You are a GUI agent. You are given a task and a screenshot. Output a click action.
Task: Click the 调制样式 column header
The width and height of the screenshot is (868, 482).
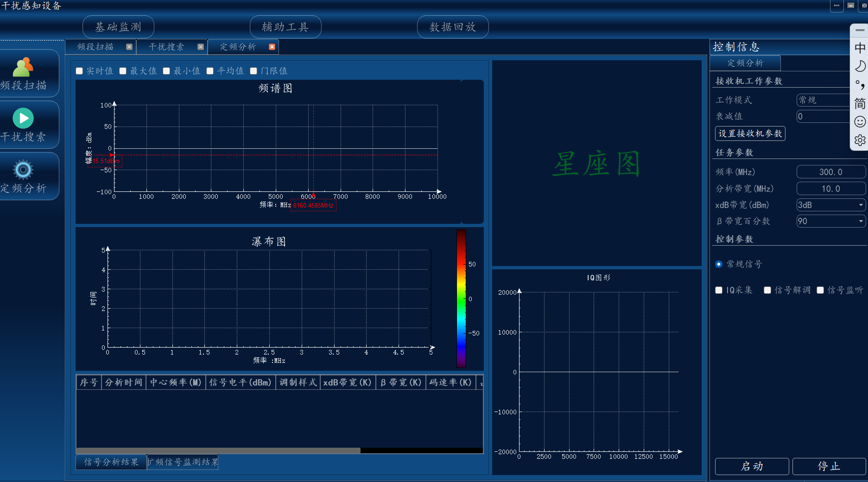(298, 382)
